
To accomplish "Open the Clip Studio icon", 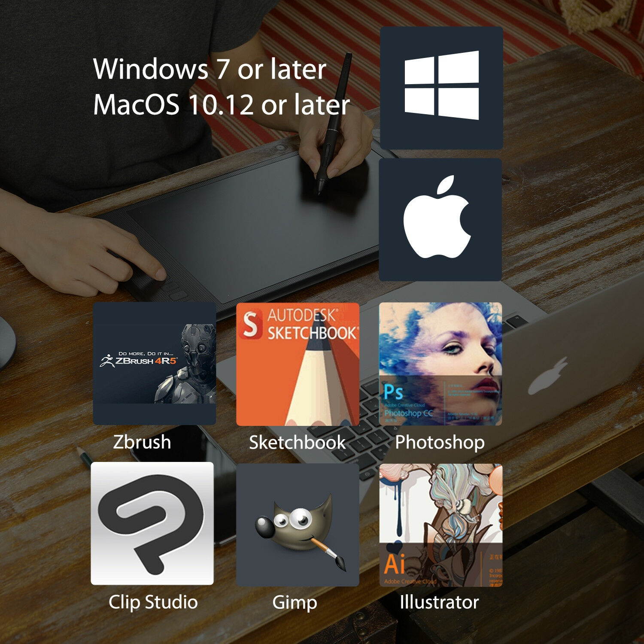I will coord(152,523).
